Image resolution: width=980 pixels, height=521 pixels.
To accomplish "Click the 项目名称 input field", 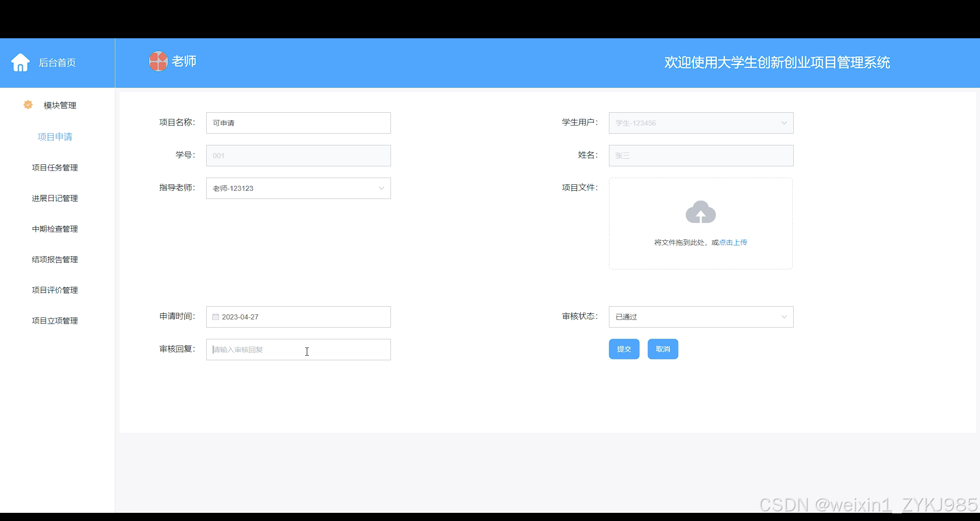I will [299, 123].
